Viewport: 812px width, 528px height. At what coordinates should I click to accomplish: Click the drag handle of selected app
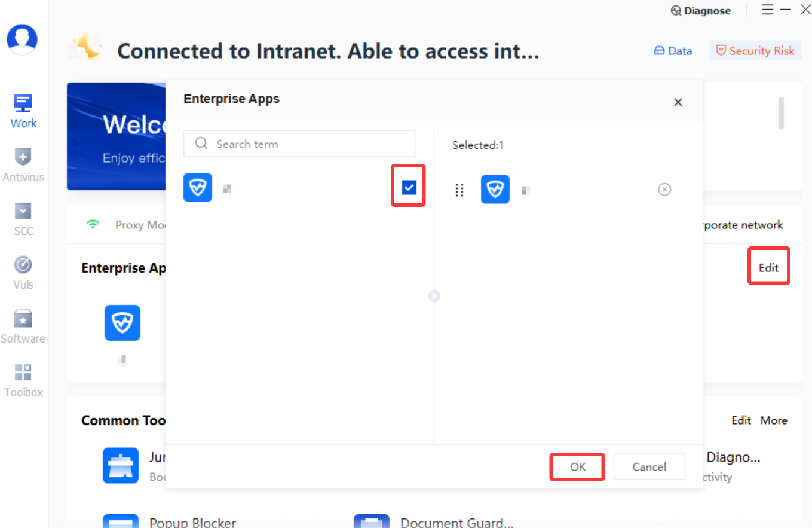pyautogui.click(x=459, y=190)
